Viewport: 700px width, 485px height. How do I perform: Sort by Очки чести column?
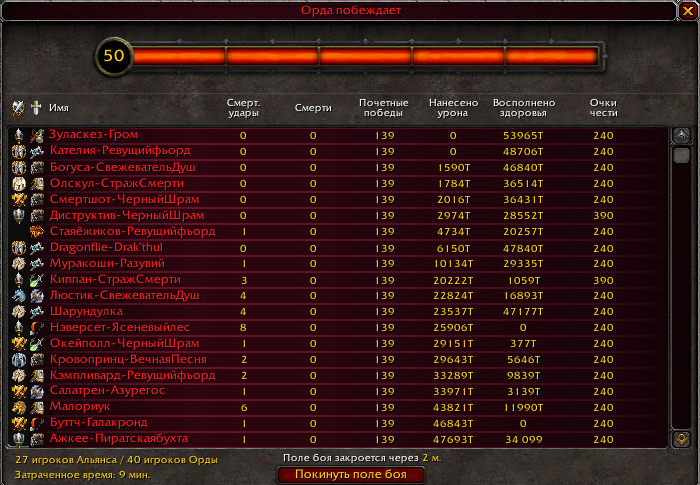603,108
